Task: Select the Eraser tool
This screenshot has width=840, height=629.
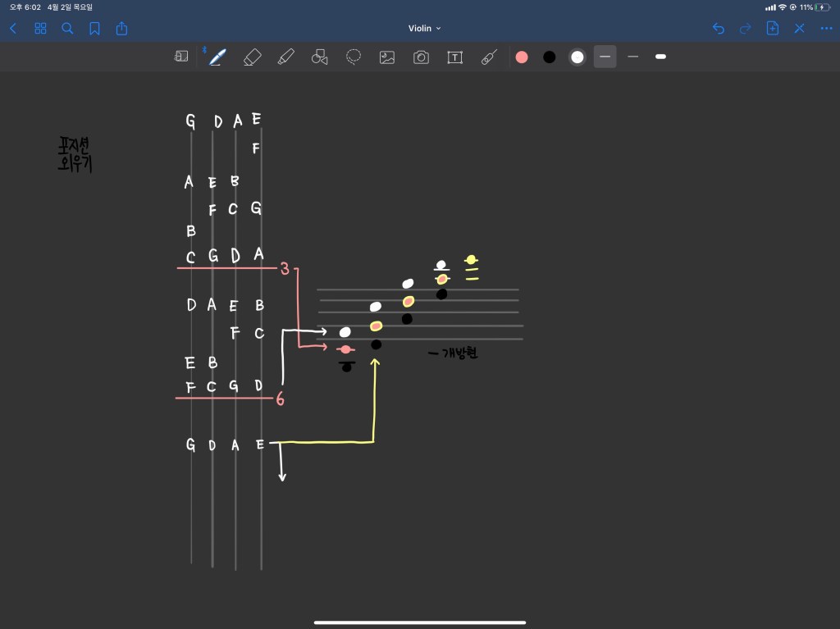Action: click(252, 57)
